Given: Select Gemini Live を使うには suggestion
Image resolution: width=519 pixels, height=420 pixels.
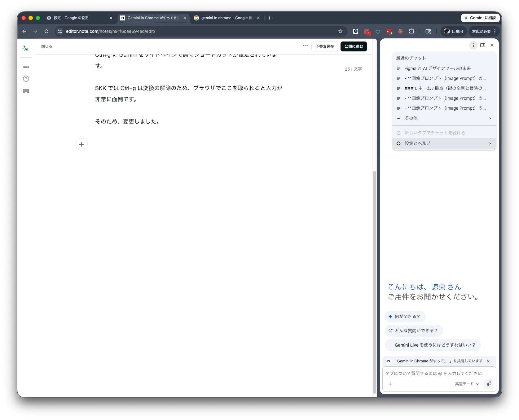Looking at the screenshot, I should pos(433,345).
